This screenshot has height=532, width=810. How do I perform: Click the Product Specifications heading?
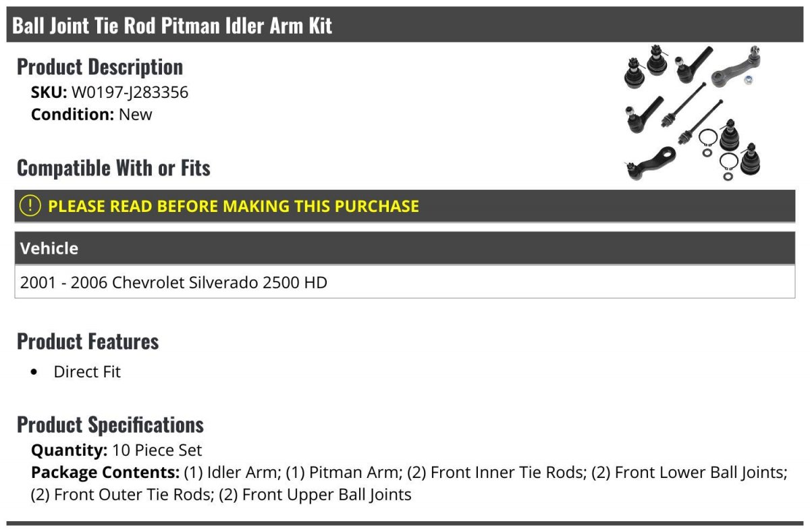(x=110, y=425)
